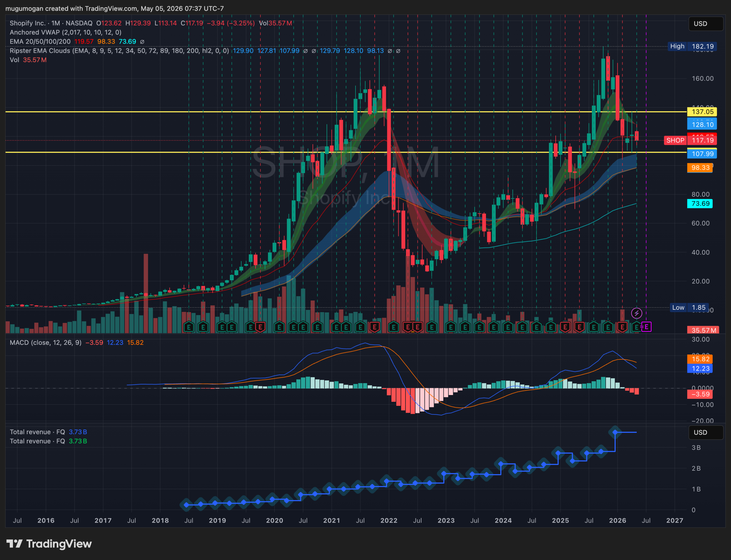Open the red earnings marker in early 2026
This screenshot has width=731, height=560.
pos(622,327)
